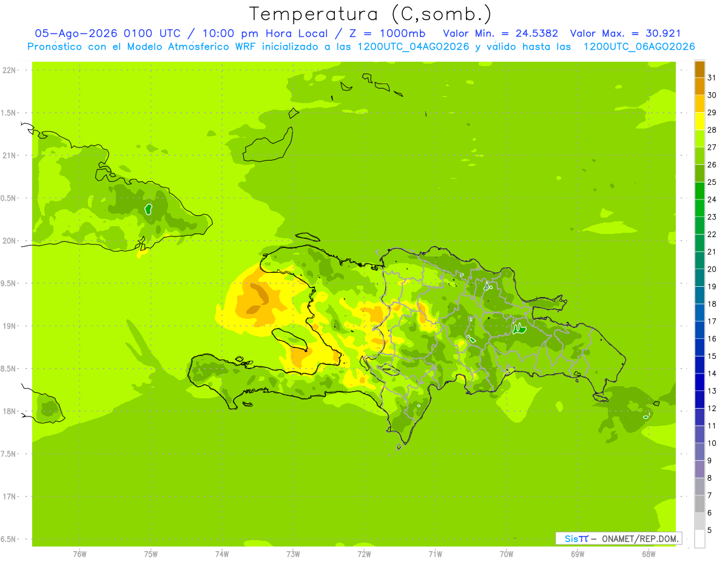Click the "70W" longitude label
Screen dimensions: 728x562
pos(507,554)
